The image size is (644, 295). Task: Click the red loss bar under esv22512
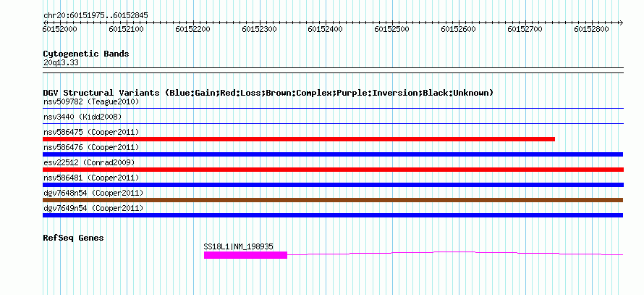[333, 170]
